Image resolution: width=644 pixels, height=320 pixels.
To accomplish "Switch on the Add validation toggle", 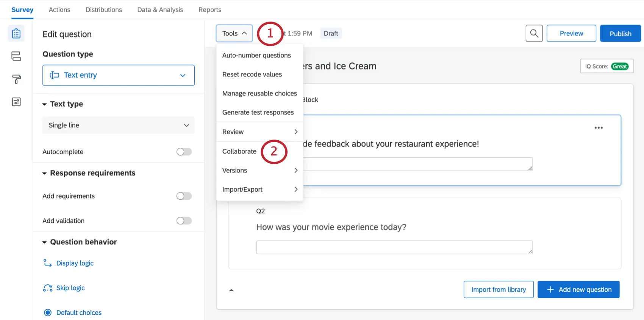I will 184,221.
